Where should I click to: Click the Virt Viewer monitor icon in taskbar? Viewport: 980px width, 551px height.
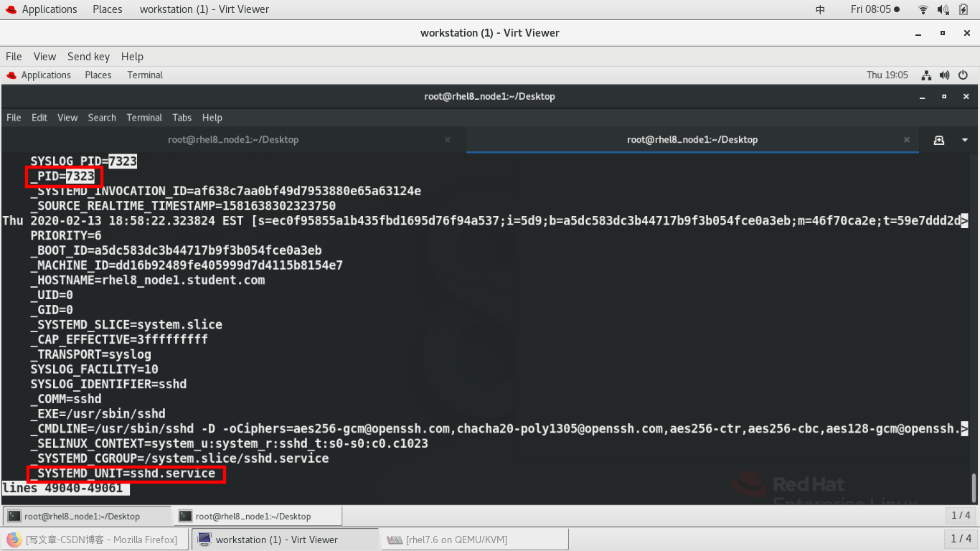pyautogui.click(x=204, y=540)
